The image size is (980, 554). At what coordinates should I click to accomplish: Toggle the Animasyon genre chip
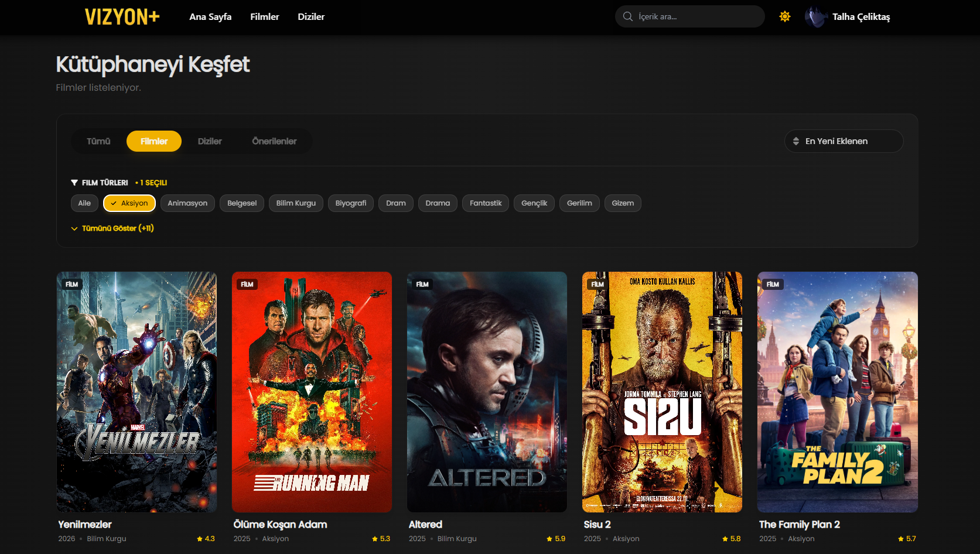click(187, 203)
